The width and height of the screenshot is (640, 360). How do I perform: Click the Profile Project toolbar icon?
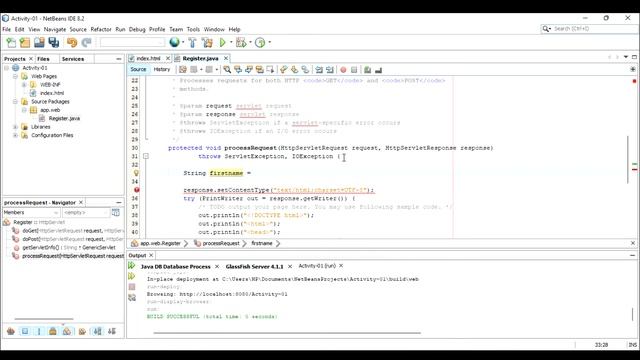[260, 42]
